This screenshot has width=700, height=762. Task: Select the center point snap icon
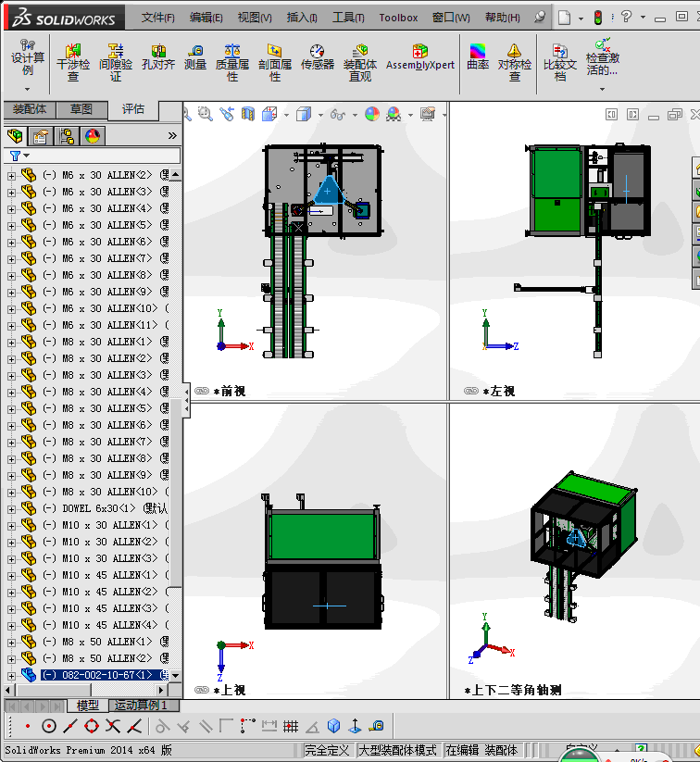tap(48, 726)
